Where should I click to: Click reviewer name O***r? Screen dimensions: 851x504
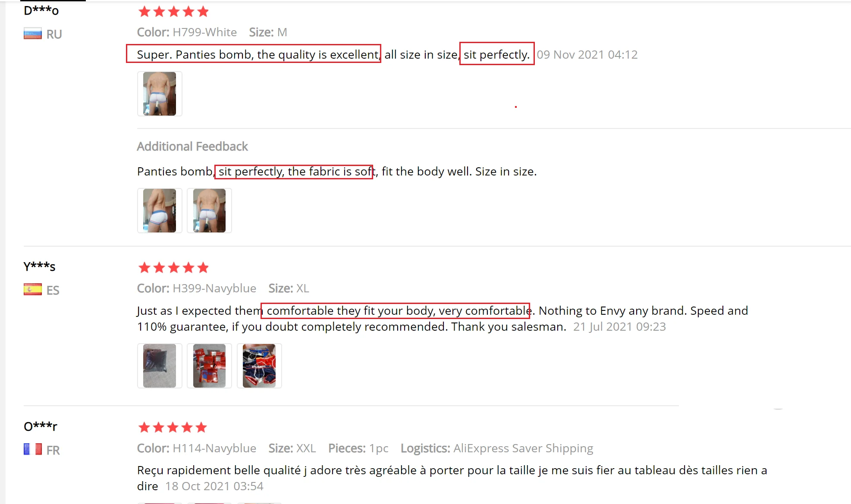pos(41,426)
